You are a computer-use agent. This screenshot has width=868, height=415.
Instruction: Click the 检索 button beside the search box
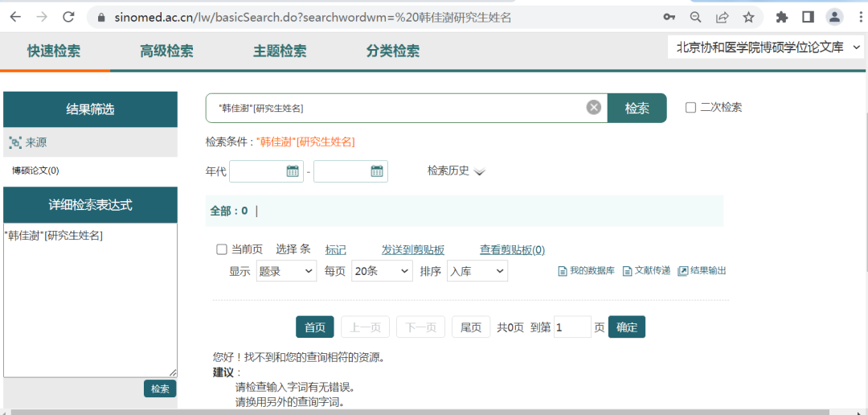tap(637, 108)
